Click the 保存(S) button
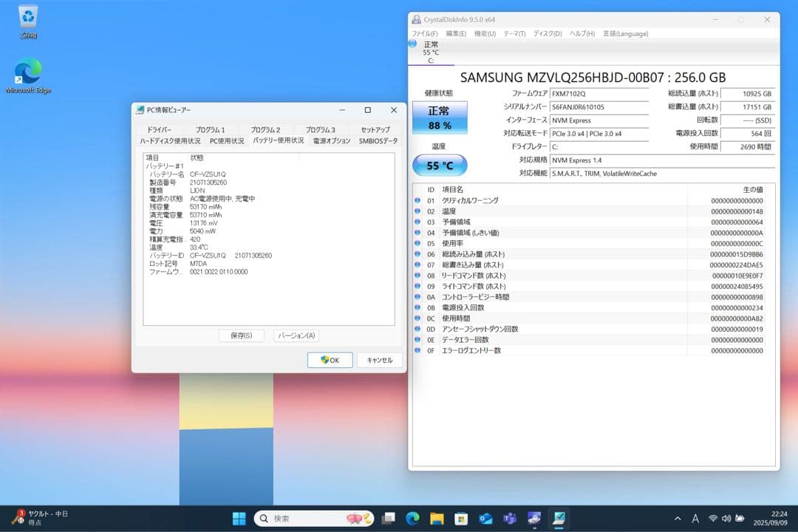Image resolution: width=798 pixels, height=532 pixels. 241,335
